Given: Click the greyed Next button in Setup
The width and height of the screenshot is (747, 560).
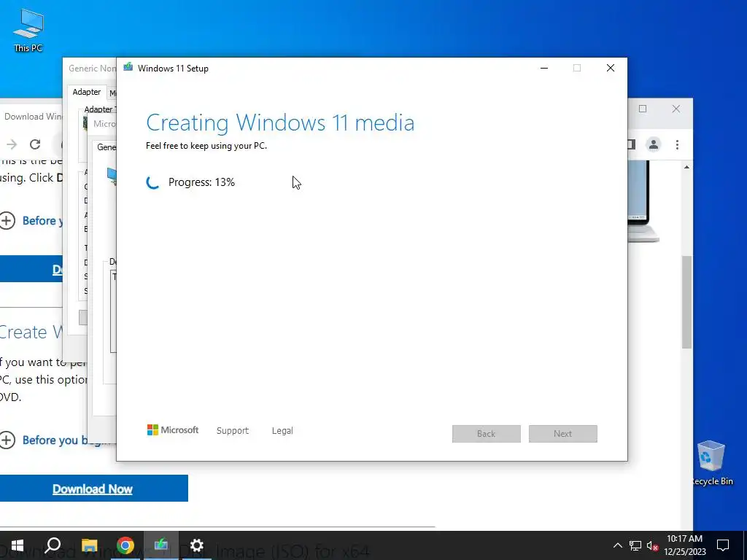Looking at the screenshot, I should coord(562,434).
